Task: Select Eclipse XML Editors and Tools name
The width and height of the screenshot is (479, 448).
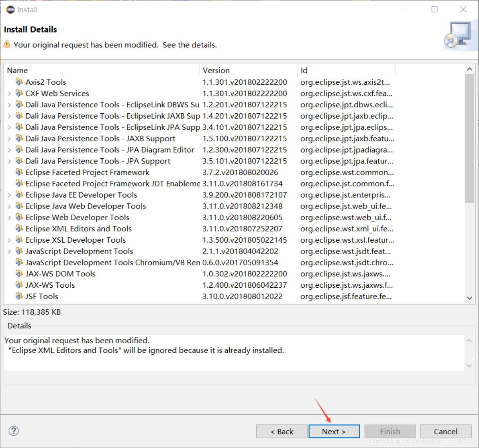Action: click(78, 229)
